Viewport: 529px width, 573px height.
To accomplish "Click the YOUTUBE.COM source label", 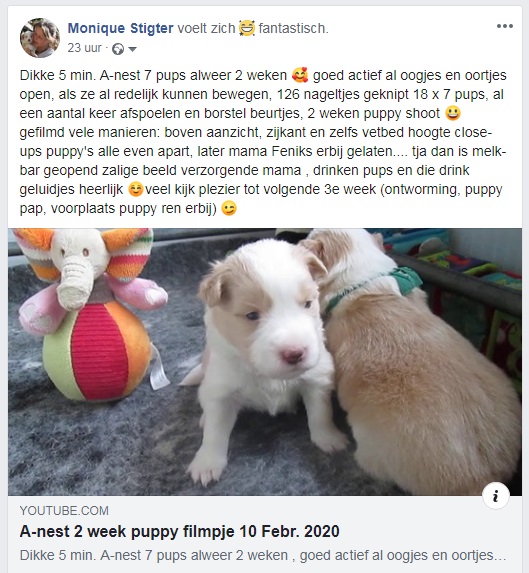I will pyautogui.click(x=64, y=511).
